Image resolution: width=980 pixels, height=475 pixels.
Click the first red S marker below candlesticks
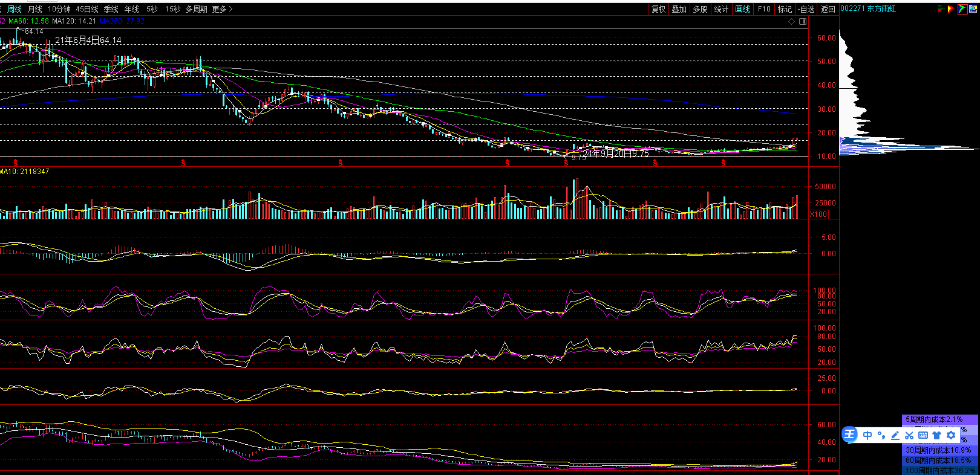tap(16, 163)
